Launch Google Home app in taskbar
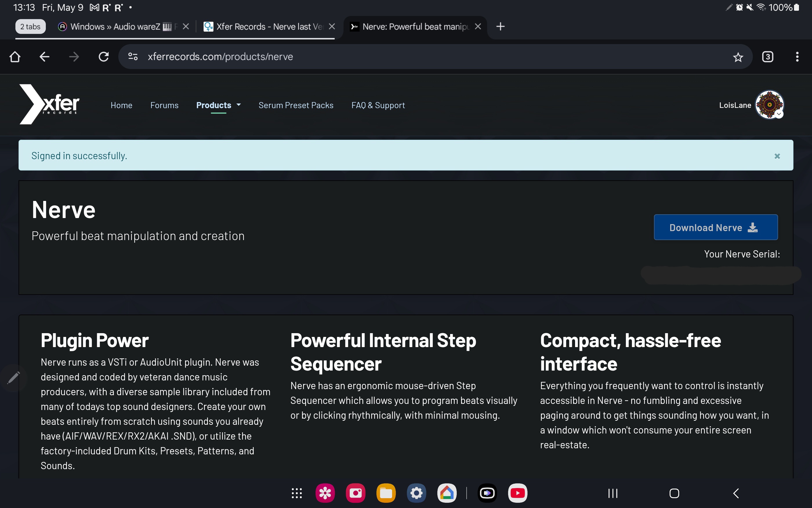This screenshot has width=812, height=508. click(x=447, y=493)
